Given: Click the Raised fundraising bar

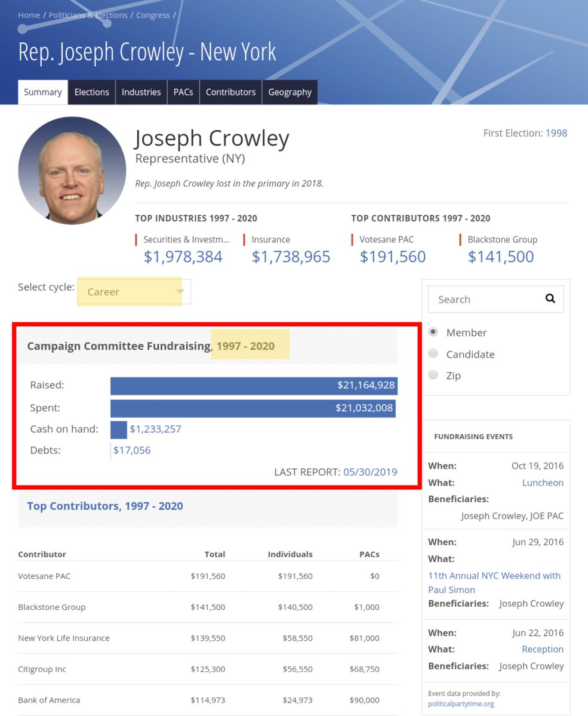Looking at the screenshot, I should pyautogui.click(x=253, y=385).
